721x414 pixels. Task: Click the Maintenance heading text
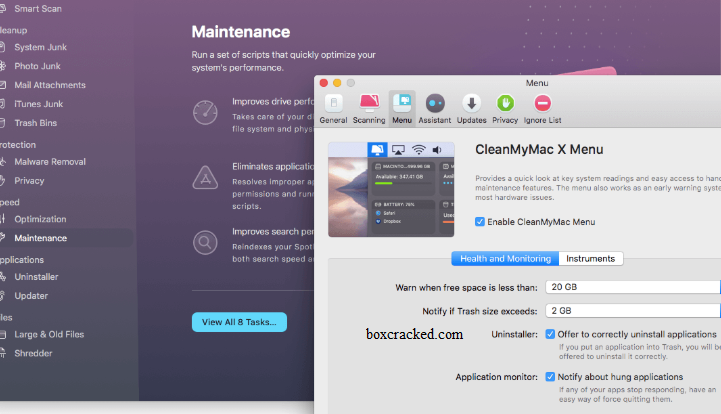click(x=240, y=32)
